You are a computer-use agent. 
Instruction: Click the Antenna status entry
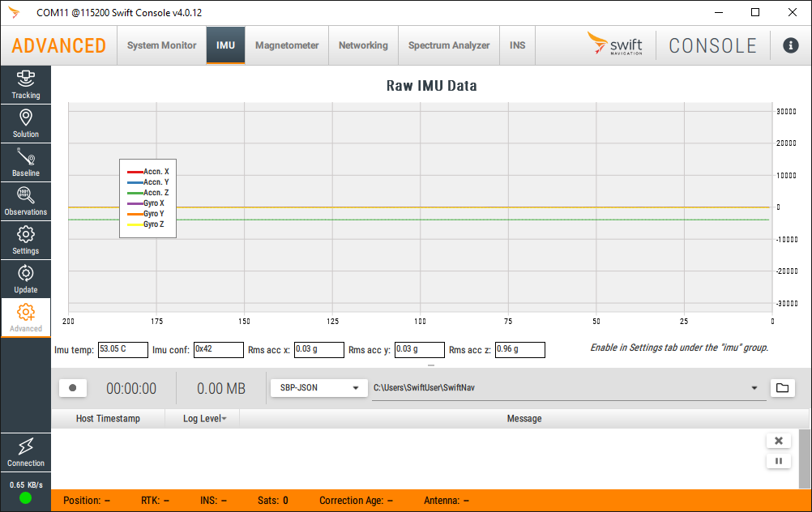[447, 501]
